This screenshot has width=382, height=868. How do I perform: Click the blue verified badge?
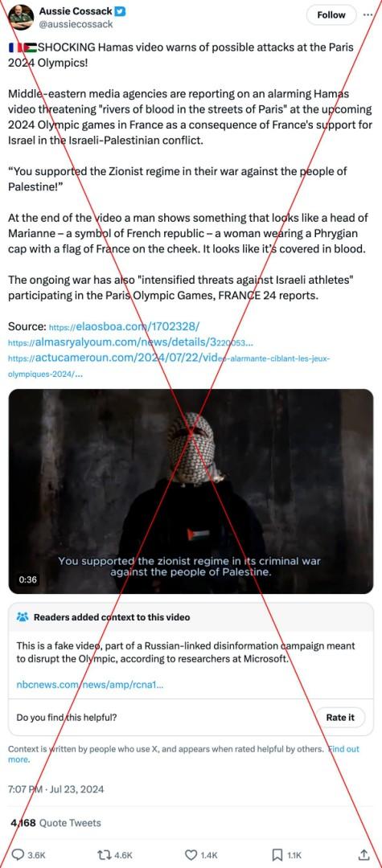pos(119,11)
